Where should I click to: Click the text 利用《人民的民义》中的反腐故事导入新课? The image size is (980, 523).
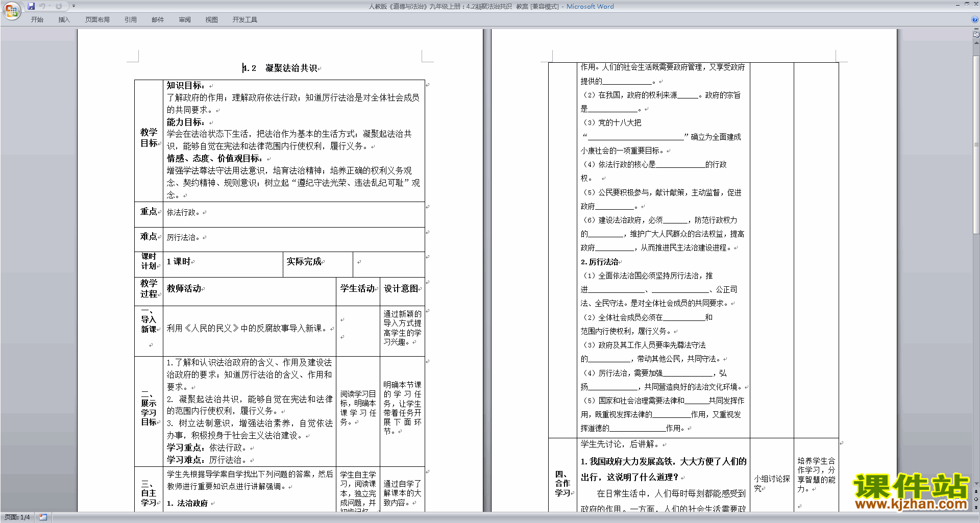pos(247,329)
